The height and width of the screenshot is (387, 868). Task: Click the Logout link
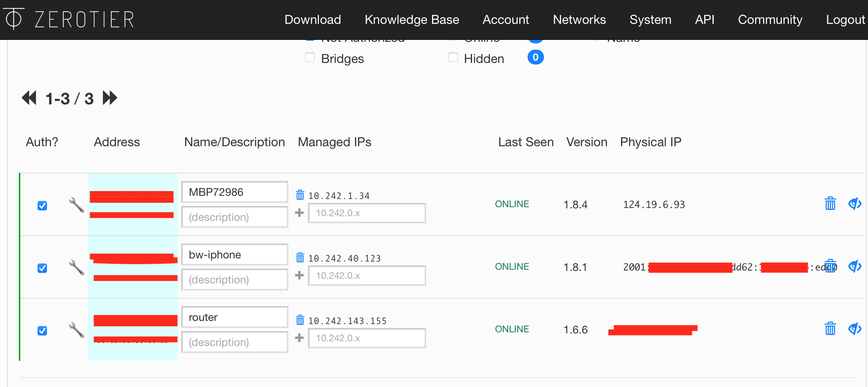tap(845, 20)
